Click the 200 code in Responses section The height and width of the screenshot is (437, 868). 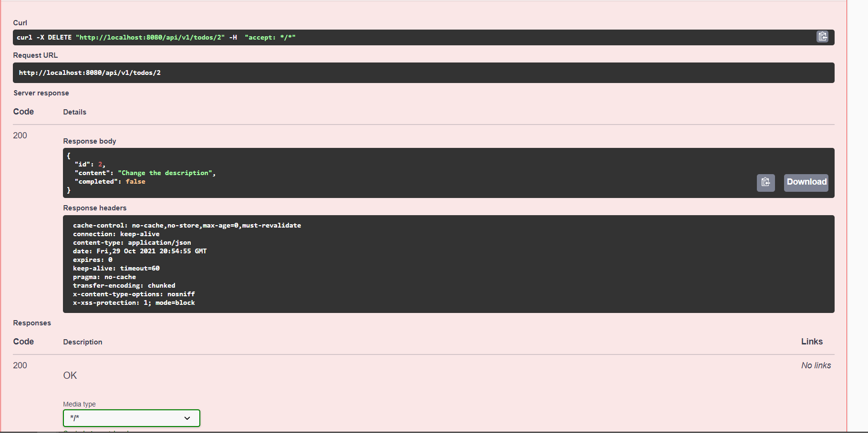coord(20,365)
